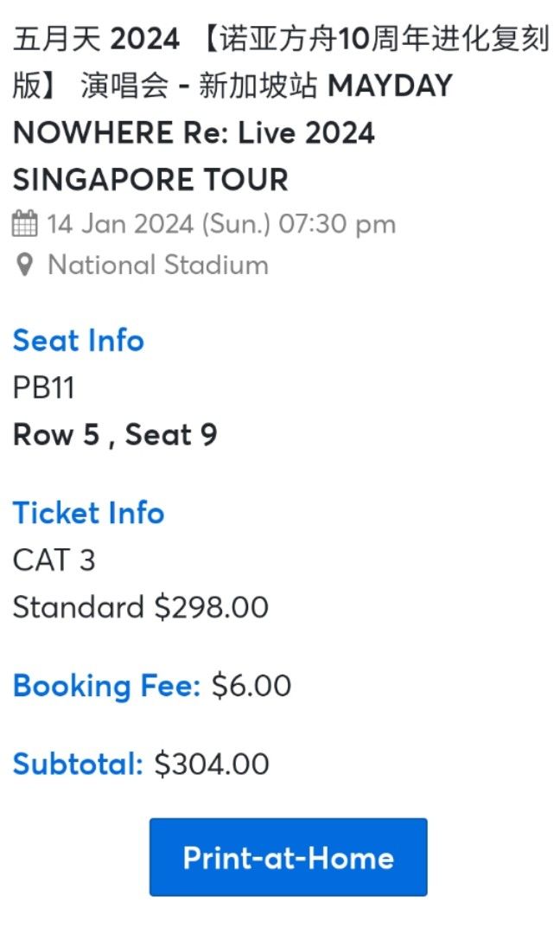Click the calendar glyph preceding 14 Jan 2024

(23, 223)
